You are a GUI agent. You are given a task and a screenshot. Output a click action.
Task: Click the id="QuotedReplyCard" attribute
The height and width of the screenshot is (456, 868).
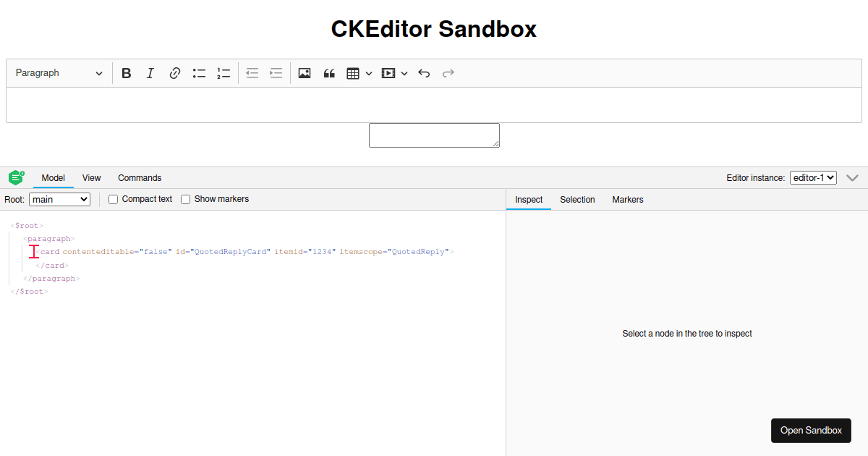coord(223,252)
